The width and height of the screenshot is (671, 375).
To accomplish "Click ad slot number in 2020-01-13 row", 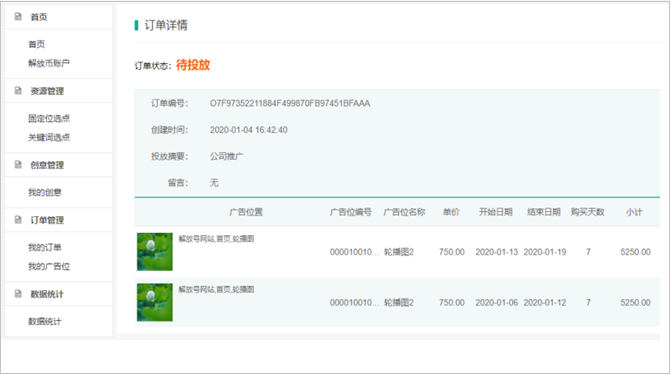I will 354,252.
